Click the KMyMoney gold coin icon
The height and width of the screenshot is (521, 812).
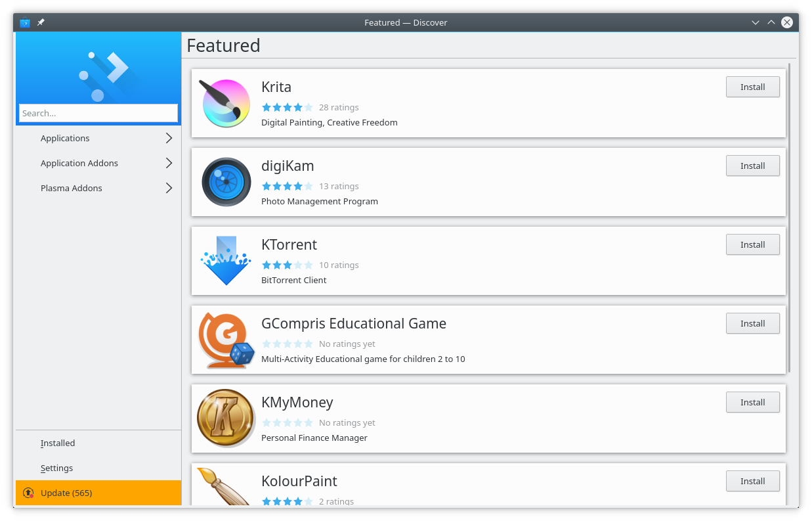[x=226, y=419]
